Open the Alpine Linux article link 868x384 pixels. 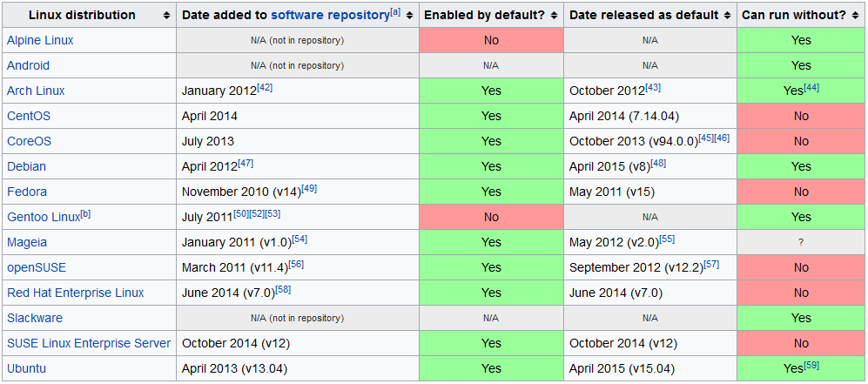(40, 40)
